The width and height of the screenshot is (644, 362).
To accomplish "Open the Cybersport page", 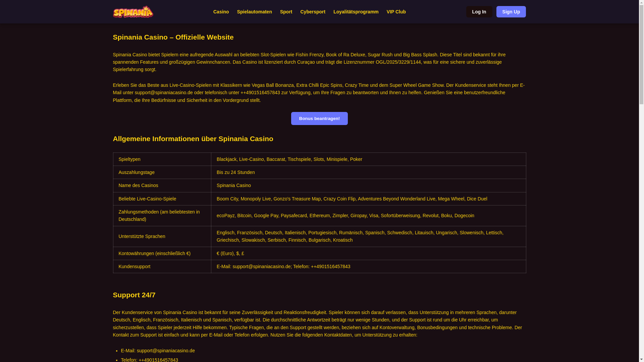I will click(313, 12).
